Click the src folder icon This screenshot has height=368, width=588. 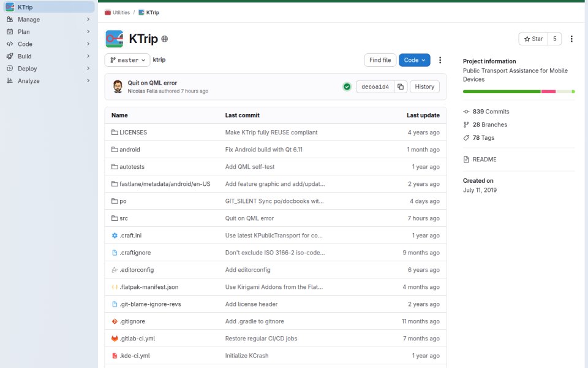(x=115, y=218)
